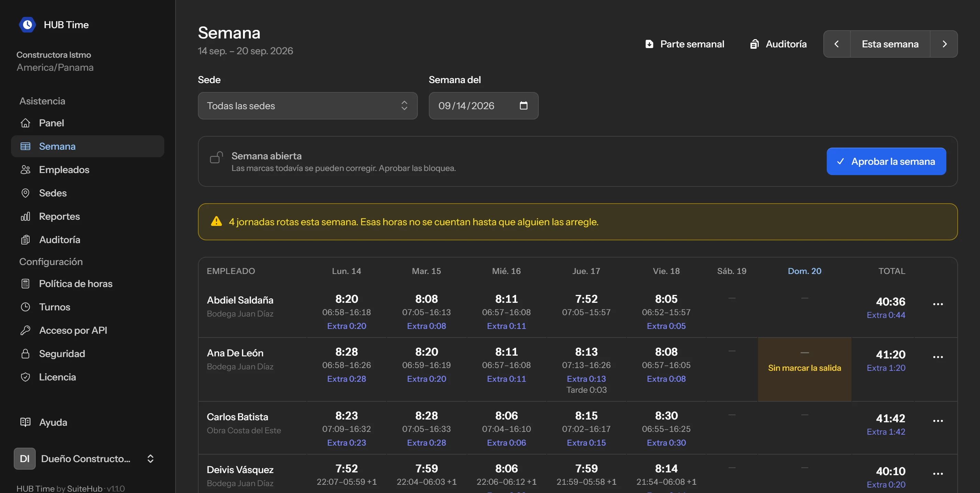Click Ana De León's Thursday 07:13–16:26 entry

586,365
